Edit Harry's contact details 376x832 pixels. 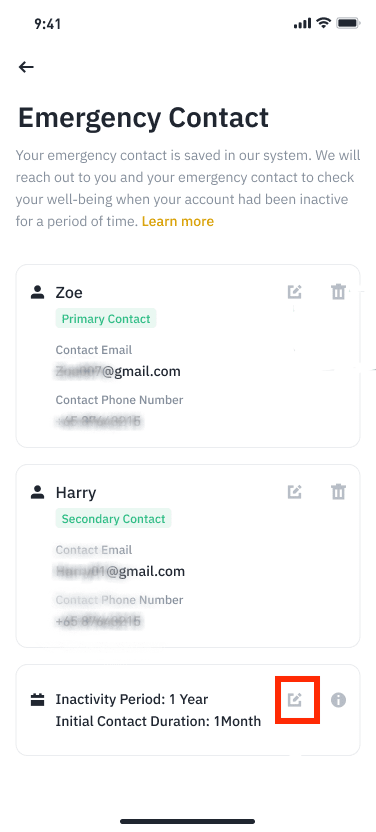pos(294,492)
